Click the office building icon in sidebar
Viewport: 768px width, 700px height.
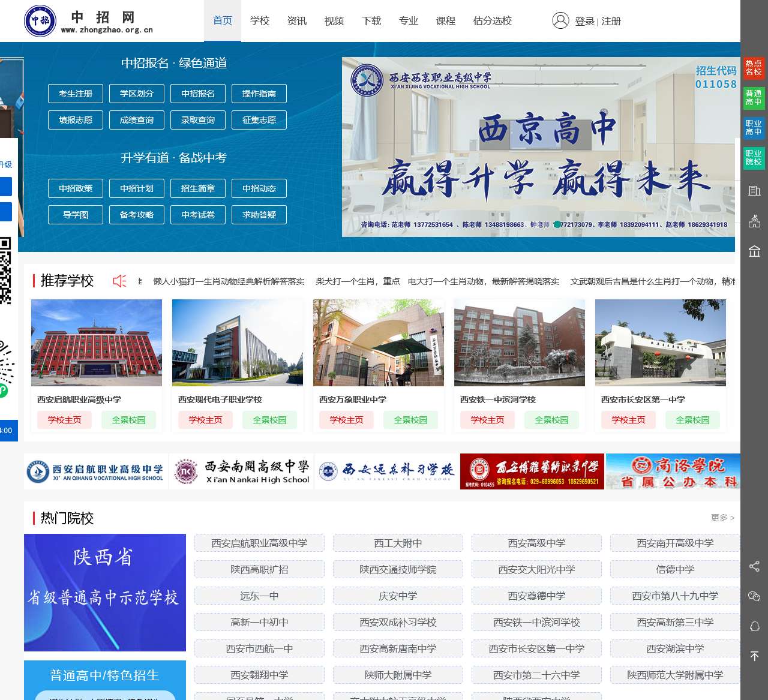point(754,191)
